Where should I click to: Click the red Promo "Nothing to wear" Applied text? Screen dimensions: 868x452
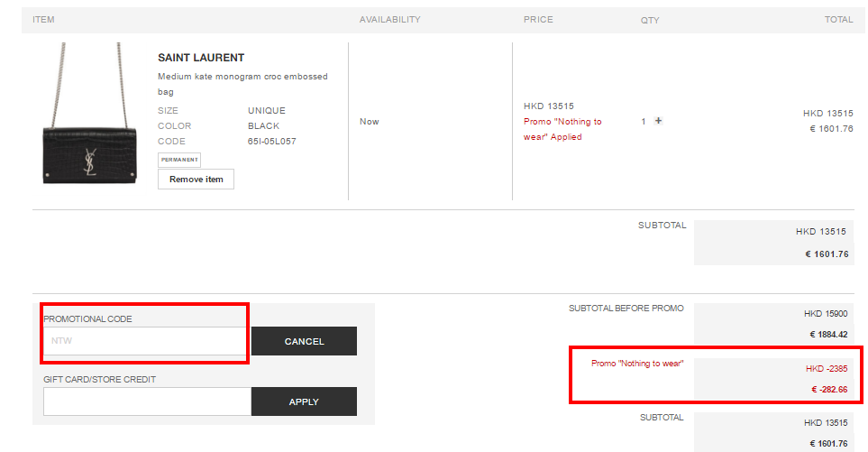(562, 129)
